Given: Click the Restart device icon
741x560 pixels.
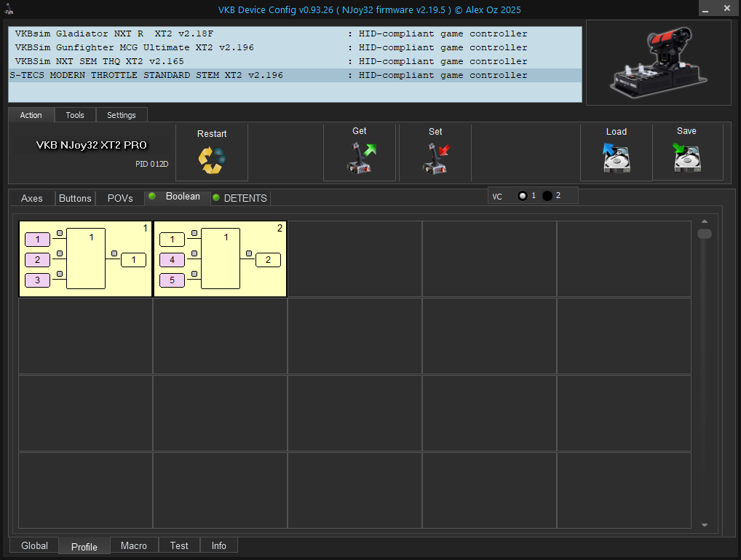Looking at the screenshot, I should coord(212,160).
